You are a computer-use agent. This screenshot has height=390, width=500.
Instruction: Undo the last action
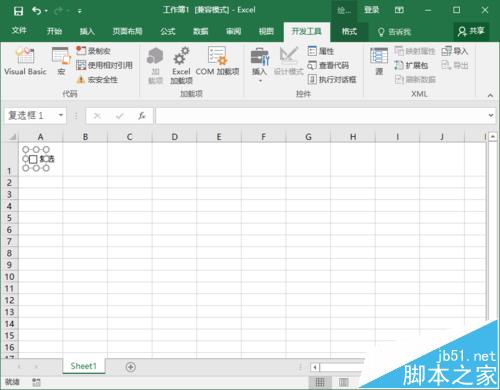click(36, 11)
